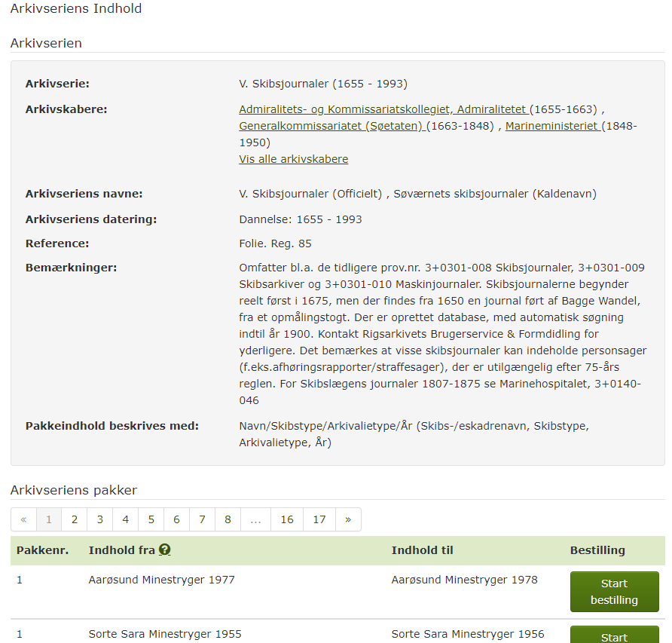Screen dimensions: 672x643
Task: Go to page 4 of pakker
Action: (126, 519)
